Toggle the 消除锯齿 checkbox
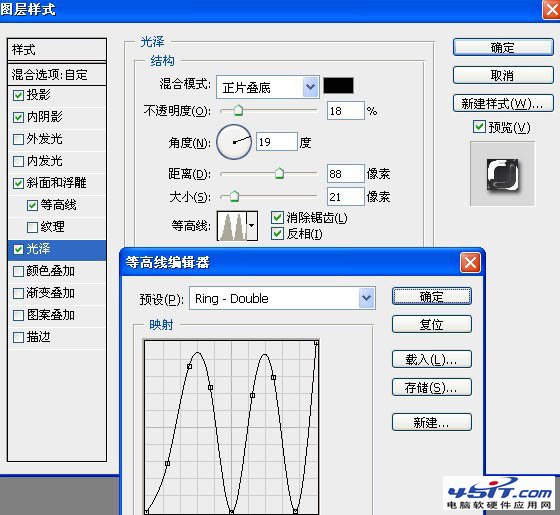 pos(278,218)
